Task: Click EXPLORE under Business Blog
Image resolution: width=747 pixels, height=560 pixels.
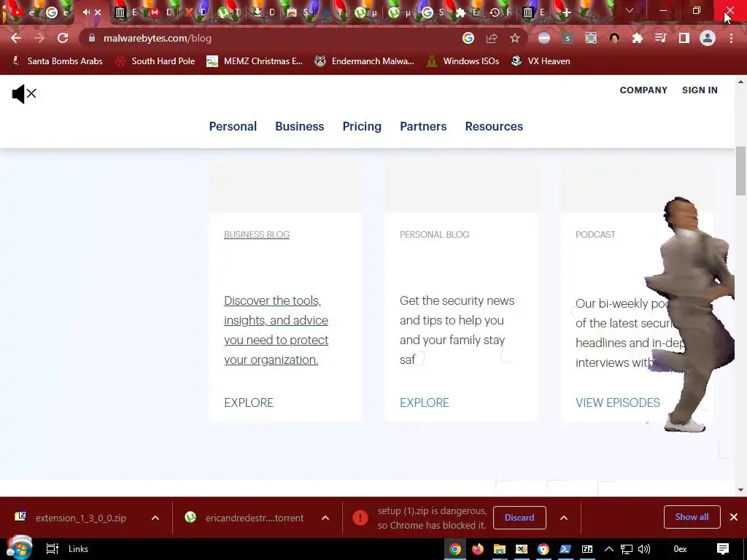Action: [x=249, y=402]
